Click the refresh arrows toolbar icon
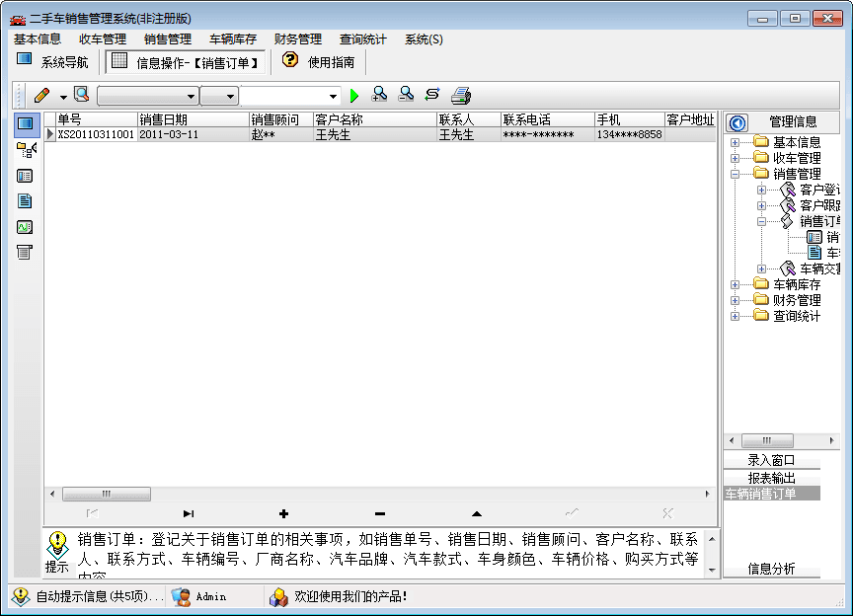The width and height of the screenshot is (853, 616). pyautogui.click(x=432, y=95)
